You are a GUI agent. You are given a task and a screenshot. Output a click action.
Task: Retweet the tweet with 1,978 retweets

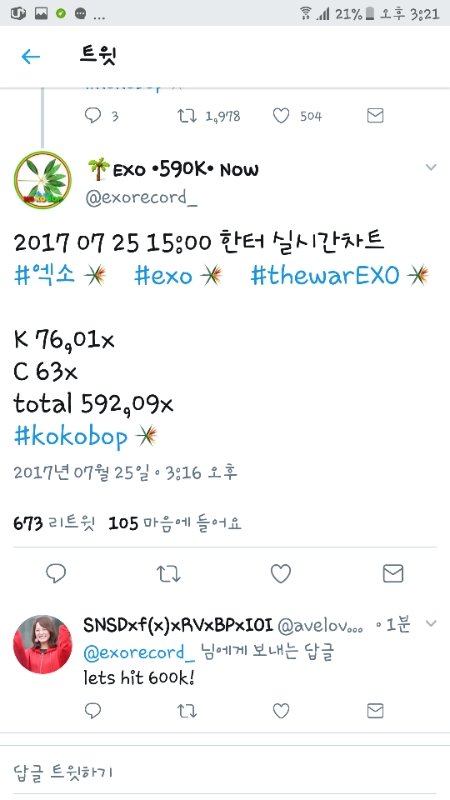point(187,116)
